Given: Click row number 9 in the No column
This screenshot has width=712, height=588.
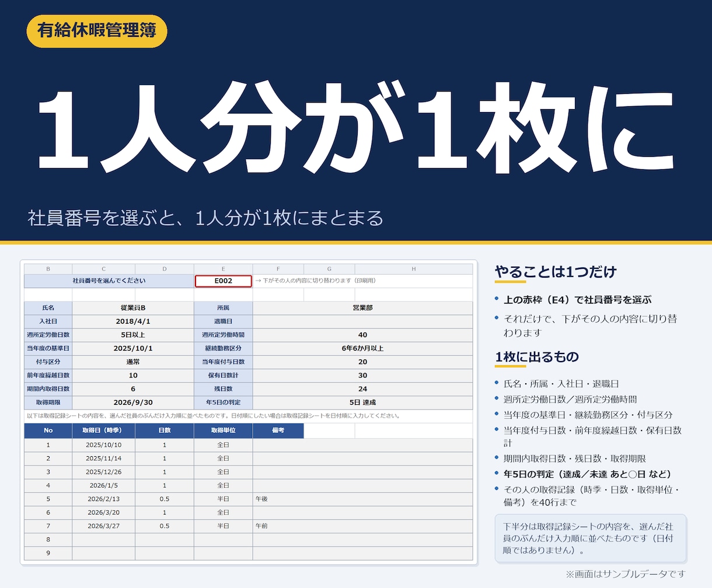Looking at the screenshot, I should pyautogui.click(x=48, y=553).
